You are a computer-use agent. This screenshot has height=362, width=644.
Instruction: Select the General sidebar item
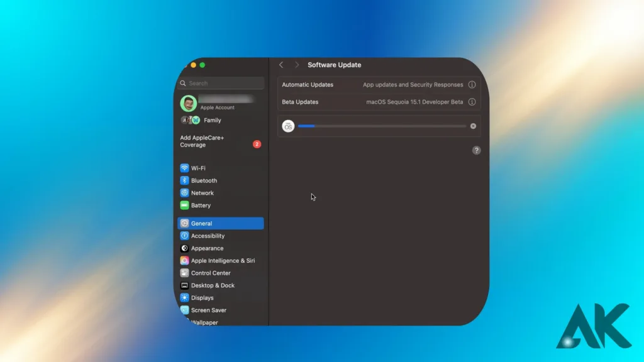pos(220,223)
